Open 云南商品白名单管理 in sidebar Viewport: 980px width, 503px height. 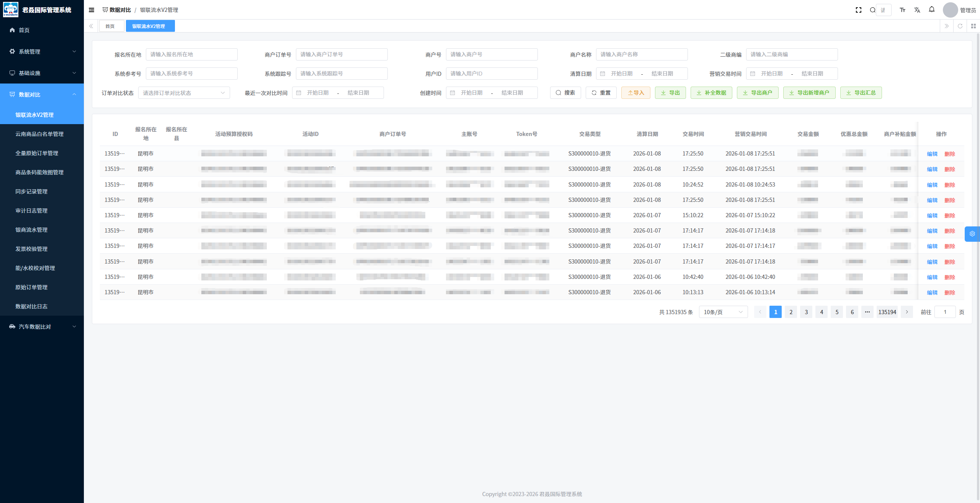pyautogui.click(x=39, y=134)
